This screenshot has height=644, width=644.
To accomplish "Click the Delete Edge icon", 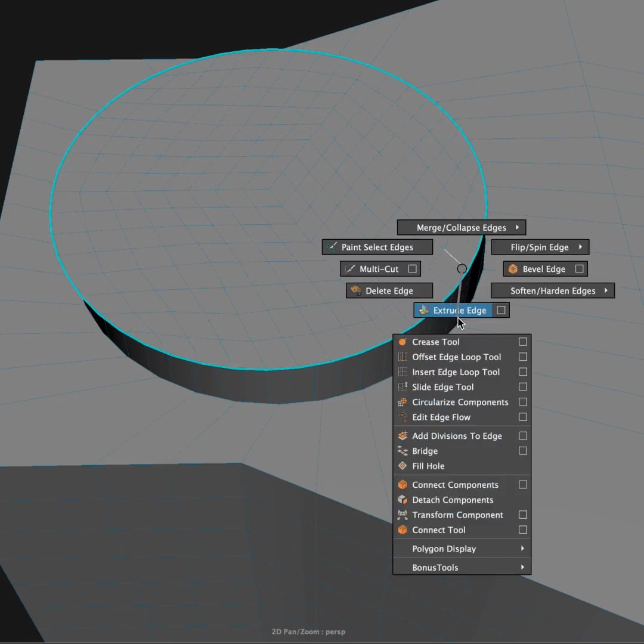I will tap(355, 291).
